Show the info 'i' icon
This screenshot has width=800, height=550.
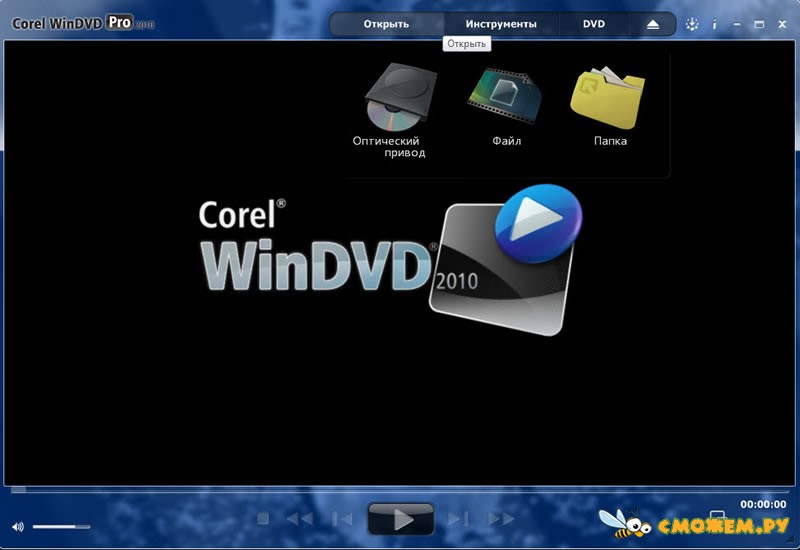pyautogui.click(x=714, y=24)
